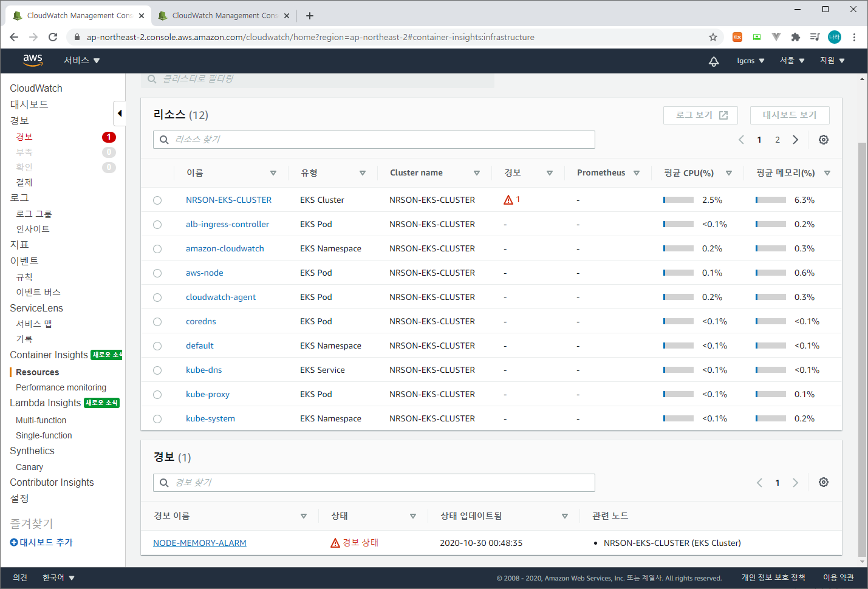Sort by Cluster name column arrow
The image size is (868, 589).
coord(477,173)
